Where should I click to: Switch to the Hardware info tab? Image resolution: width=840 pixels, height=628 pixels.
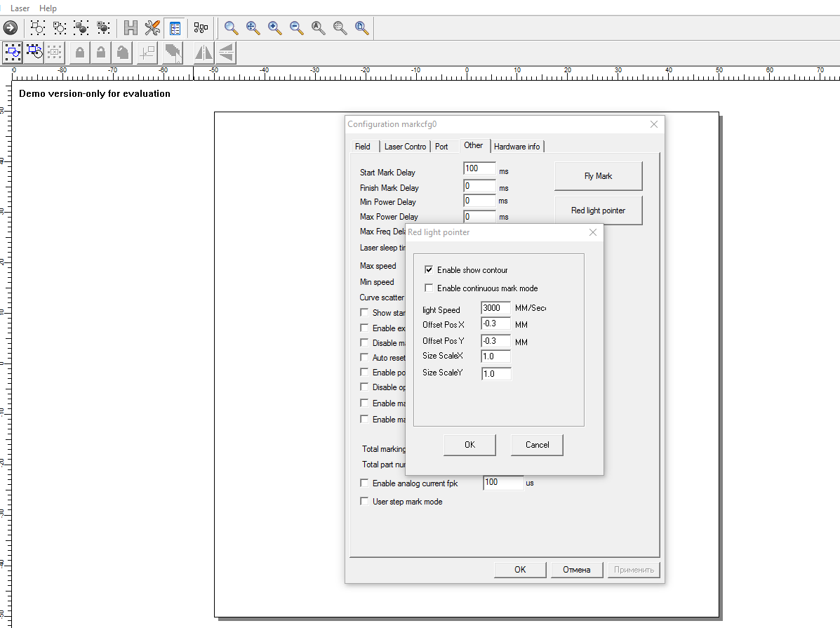pyautogui.click(x=517, y=147)
